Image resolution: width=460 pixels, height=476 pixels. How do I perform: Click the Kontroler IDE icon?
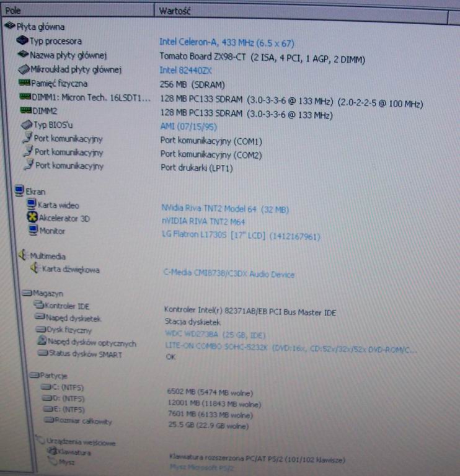pyautogui.click(x=38, y=304)
